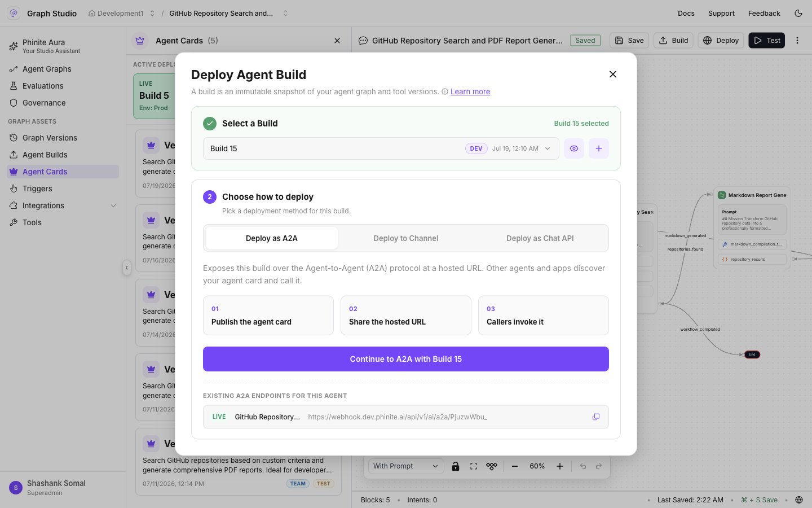Click the 60% zoom level

coord(537,466)
